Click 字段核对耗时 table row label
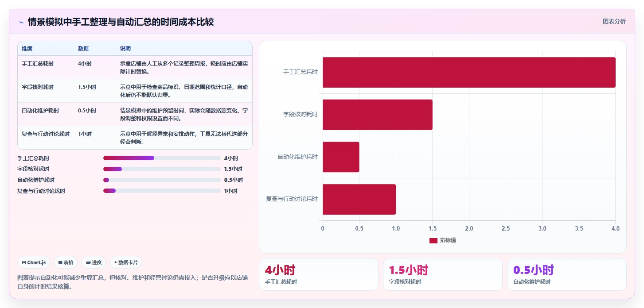Screen dimensions: 644x308 click(x=38, y=87)
